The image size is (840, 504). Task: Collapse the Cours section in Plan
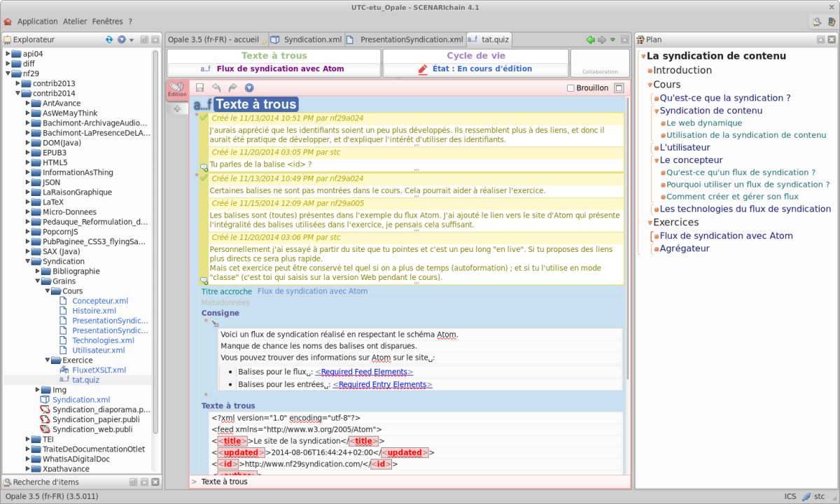[x=650, y=85]
